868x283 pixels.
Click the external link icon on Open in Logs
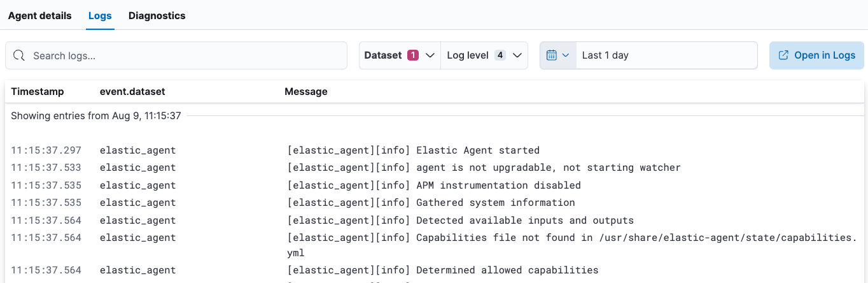click(x=784, y=55)
